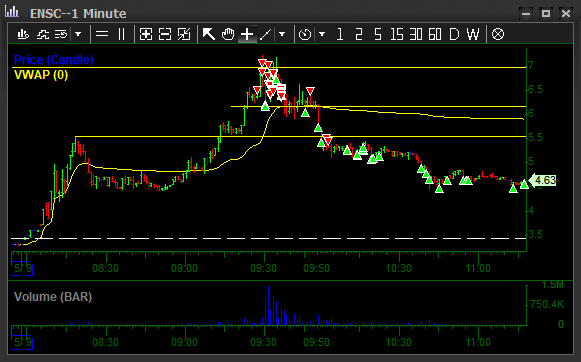The height and width of the screenshot is (362, 581).
Task: Select the horizontal lines tool
Action: [102, 34]
